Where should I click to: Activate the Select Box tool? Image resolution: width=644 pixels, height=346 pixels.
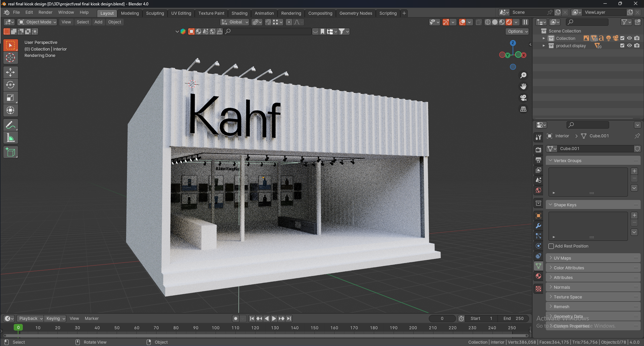coord(10,45)
